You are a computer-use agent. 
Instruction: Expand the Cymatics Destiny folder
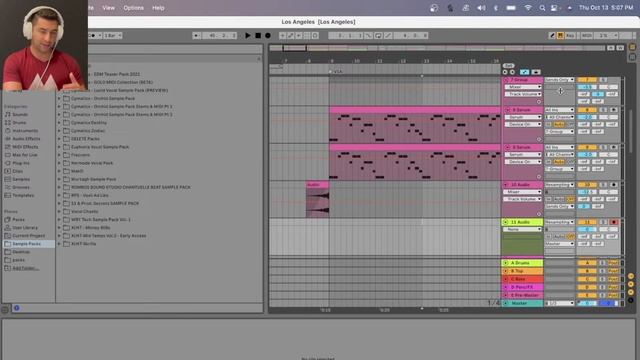click(59, 122)
